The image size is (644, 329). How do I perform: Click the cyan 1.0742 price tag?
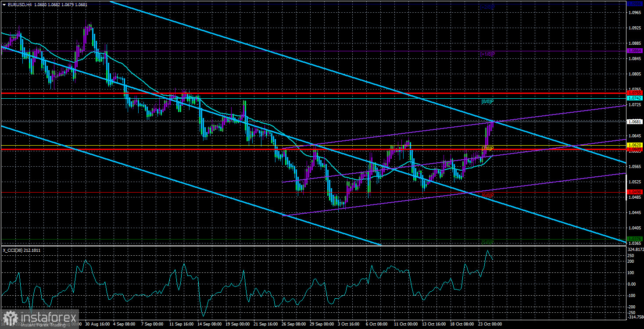635,98
